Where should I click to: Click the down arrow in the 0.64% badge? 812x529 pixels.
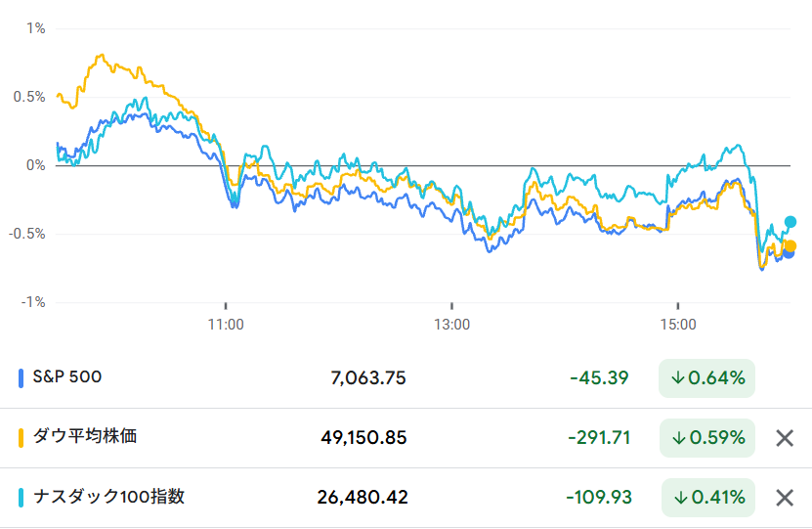point(677,377)
